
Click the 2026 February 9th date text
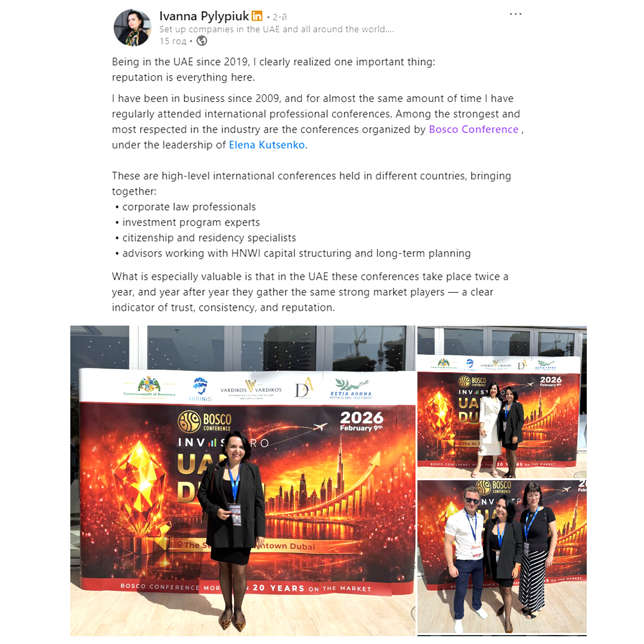click(361, 421)
